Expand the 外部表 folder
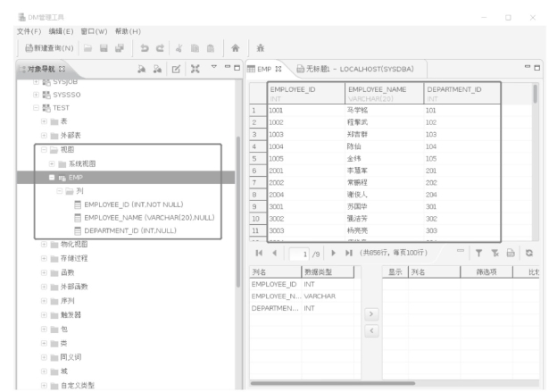This screenshot has height=392, width=557. 44,136
